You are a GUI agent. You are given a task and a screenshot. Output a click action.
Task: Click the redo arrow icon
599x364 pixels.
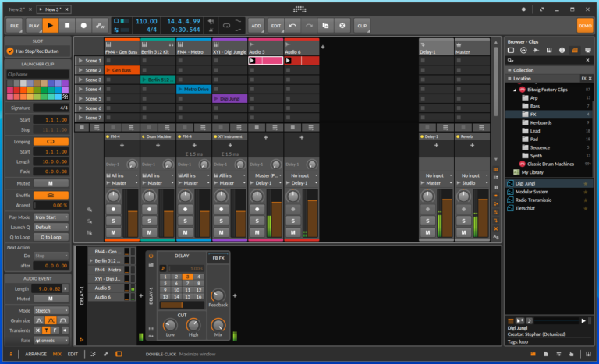[309, 26]
